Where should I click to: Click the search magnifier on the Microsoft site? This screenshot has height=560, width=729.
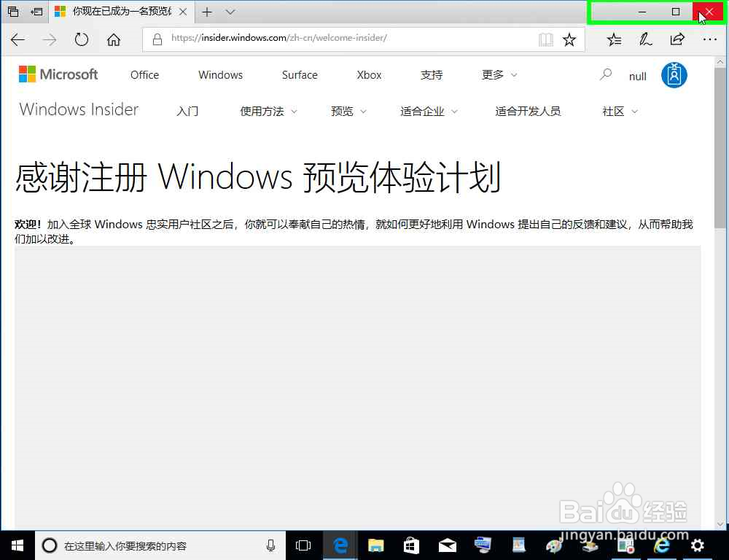[x=605, y=74]
